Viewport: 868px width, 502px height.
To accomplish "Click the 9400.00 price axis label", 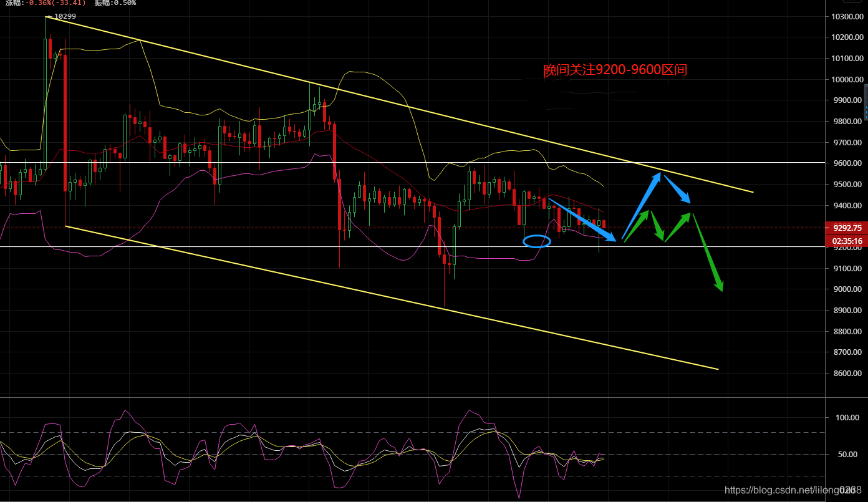I will tap(847, 206).
